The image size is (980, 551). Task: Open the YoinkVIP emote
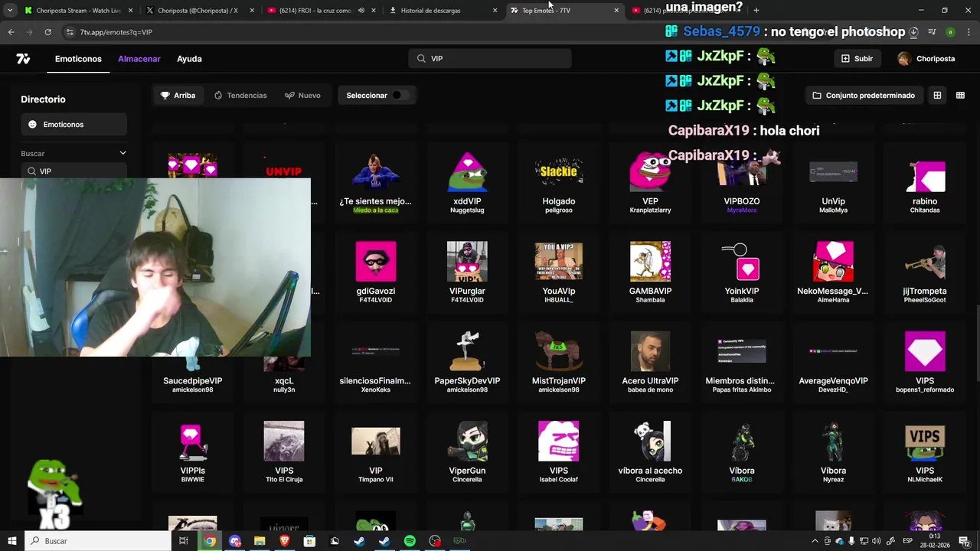click(742, 273)
